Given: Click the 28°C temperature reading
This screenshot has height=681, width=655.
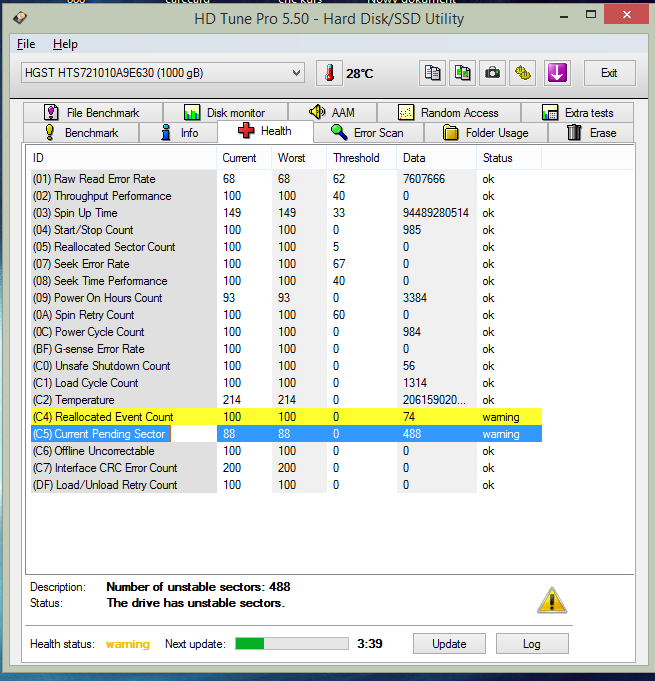Looking at the screenshot, I should 359,73.
